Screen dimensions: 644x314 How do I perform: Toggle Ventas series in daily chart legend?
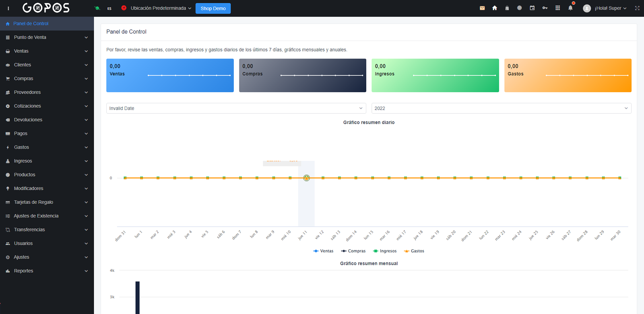coord(323,251)
